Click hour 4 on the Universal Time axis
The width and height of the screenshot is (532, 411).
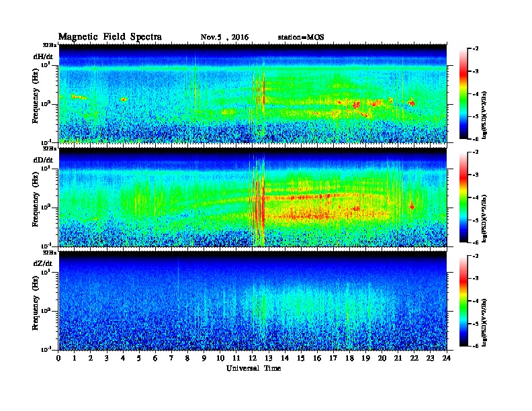tap(123, 359)
